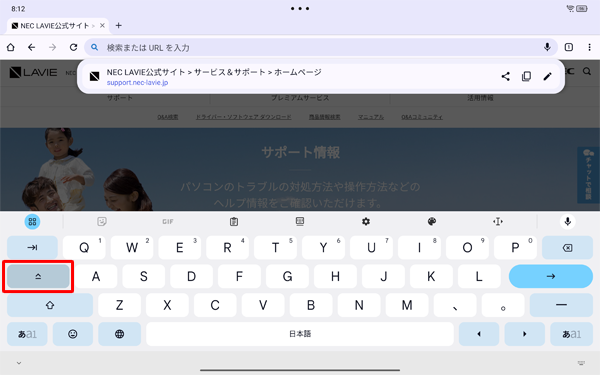Open the keyboard four-squares menu icon
600x375 pixels.
coord(32,222)
